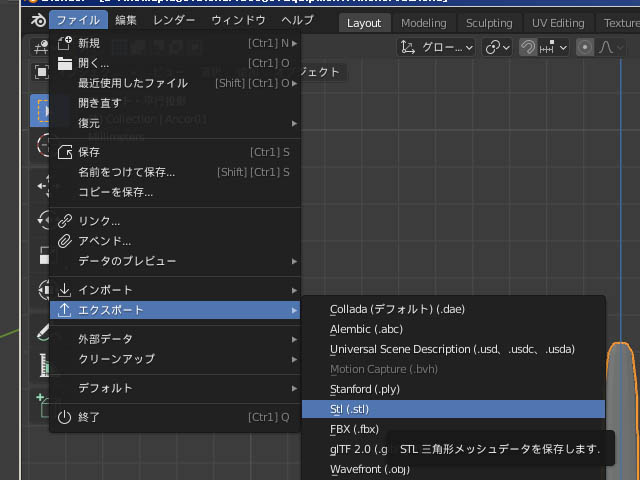The height and width of the screenshot is (480, 640).
Task: Expand the クリーンアップ submenu
Action: tap(175, 359)
